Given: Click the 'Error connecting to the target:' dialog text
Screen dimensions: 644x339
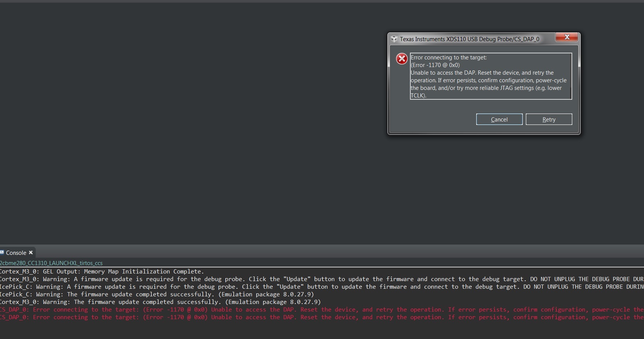Looking at the screenshot, I should [448, 58].
